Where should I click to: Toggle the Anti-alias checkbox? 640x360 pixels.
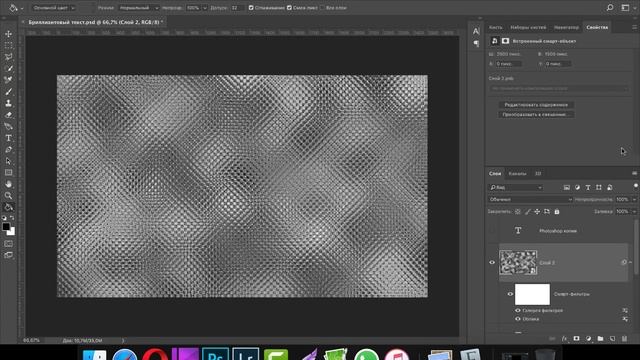251,8
